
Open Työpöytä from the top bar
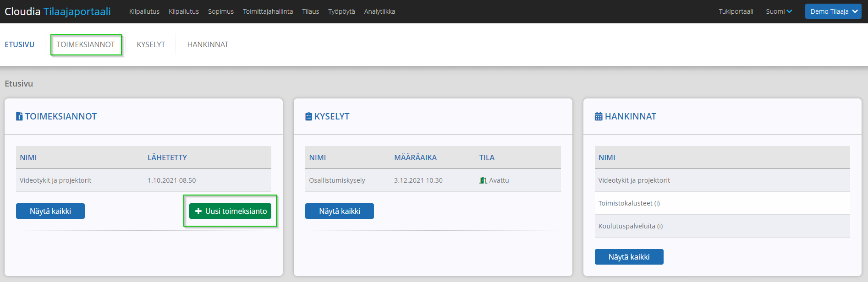click(341, 11)
